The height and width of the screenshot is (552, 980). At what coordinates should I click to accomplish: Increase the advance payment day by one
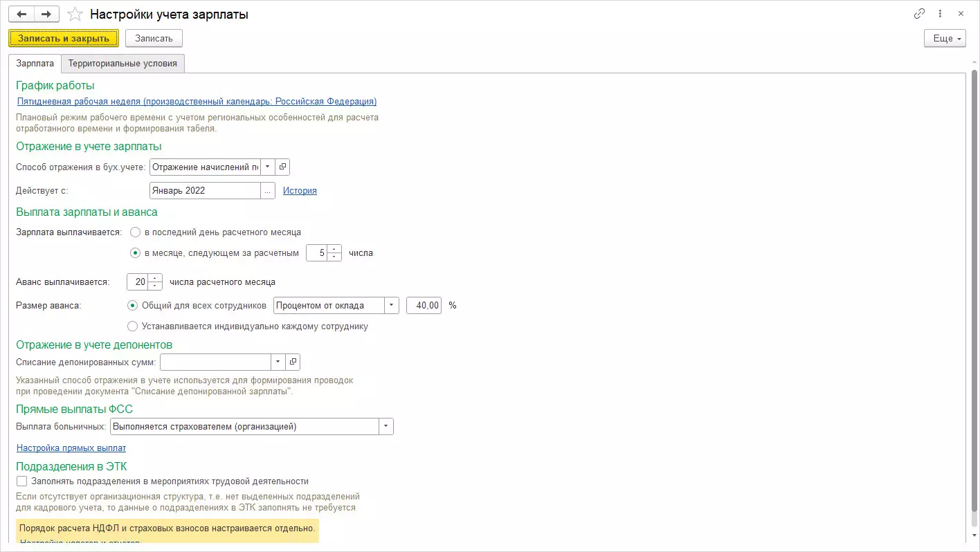(x=156, y=278)
